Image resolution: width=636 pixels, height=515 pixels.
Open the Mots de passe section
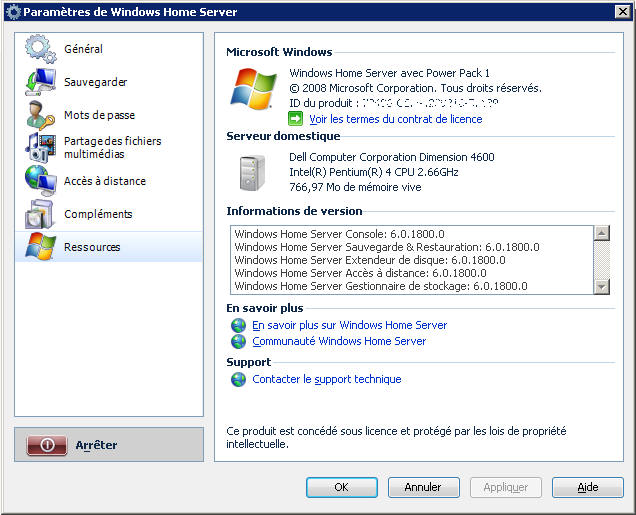(109, 115)
